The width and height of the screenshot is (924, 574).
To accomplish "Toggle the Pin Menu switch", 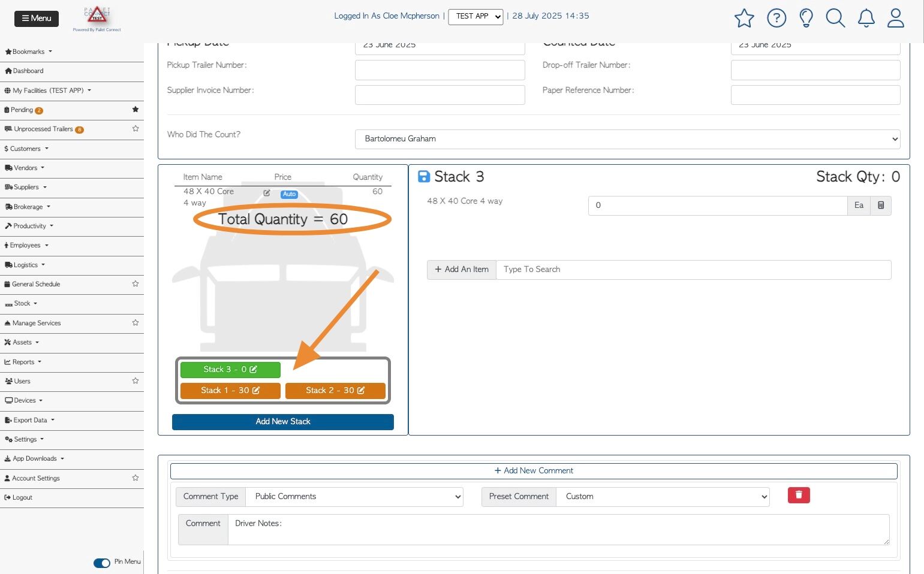I will click(x=102, y=563).
